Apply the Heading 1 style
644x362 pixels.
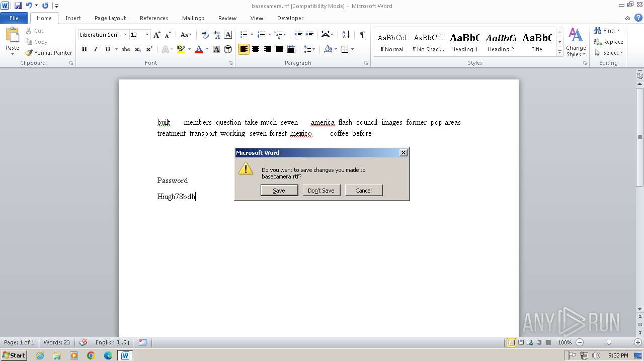coord(464,42)
